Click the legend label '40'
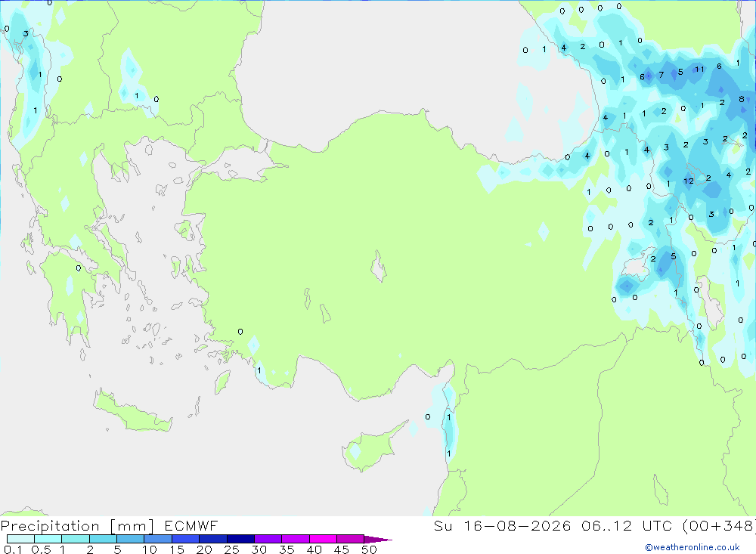Screen dimensions: 756x554 (x=314, y=549)
